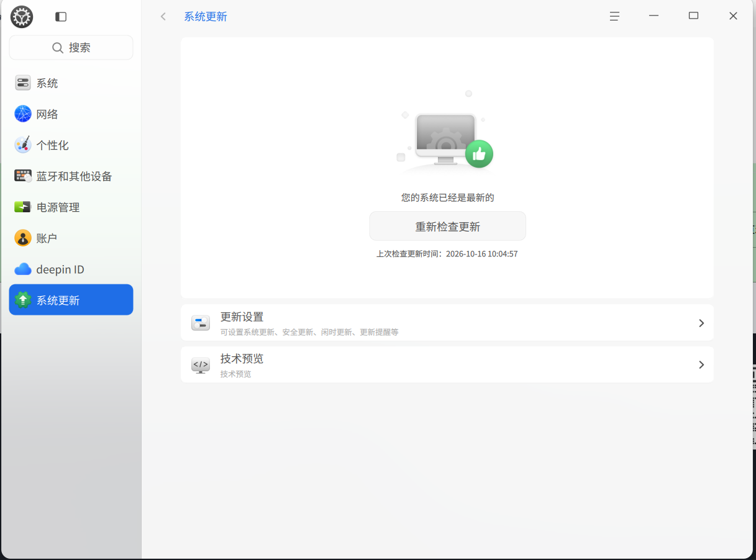Go back with the header arrow

tap(163, 17)
